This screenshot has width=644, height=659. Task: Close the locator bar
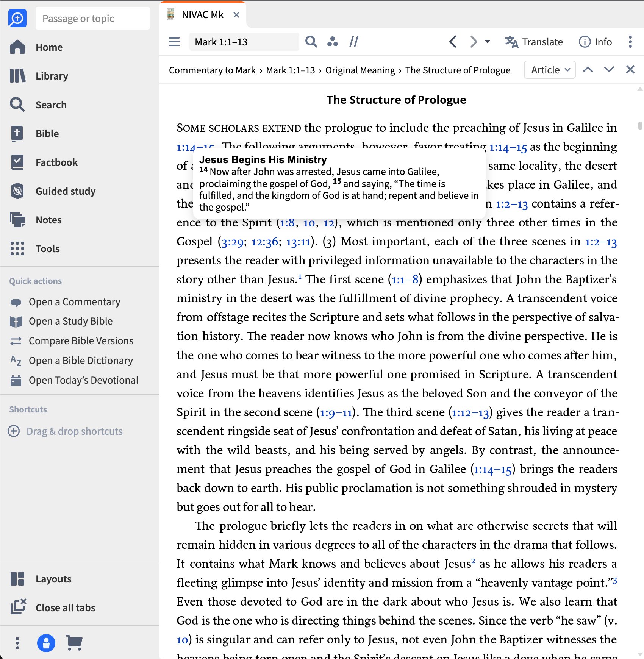pyautogui.click(x=630, y=69)
